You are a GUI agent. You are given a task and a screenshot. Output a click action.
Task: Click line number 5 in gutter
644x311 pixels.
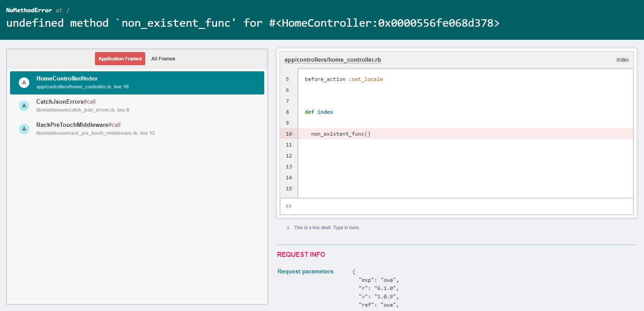pyautogui.click(x=287, y=79)
